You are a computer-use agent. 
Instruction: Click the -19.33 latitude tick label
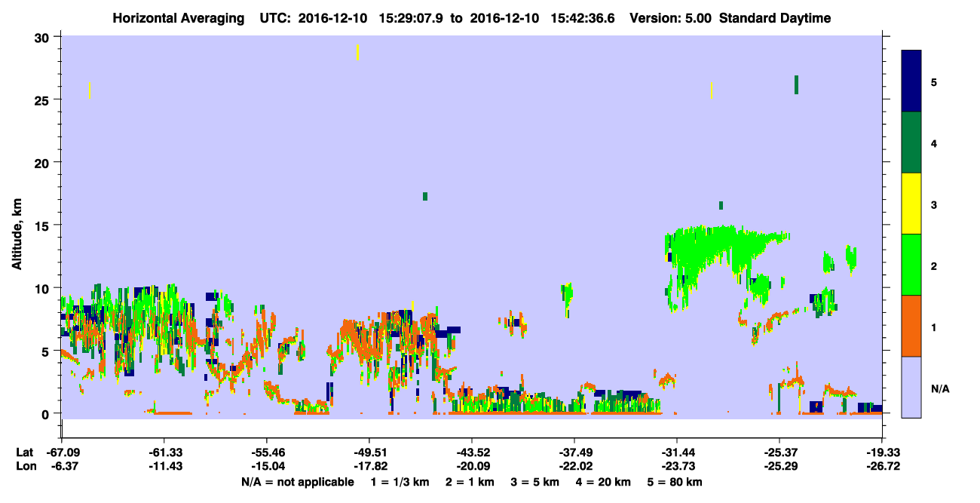pos(882,452)
